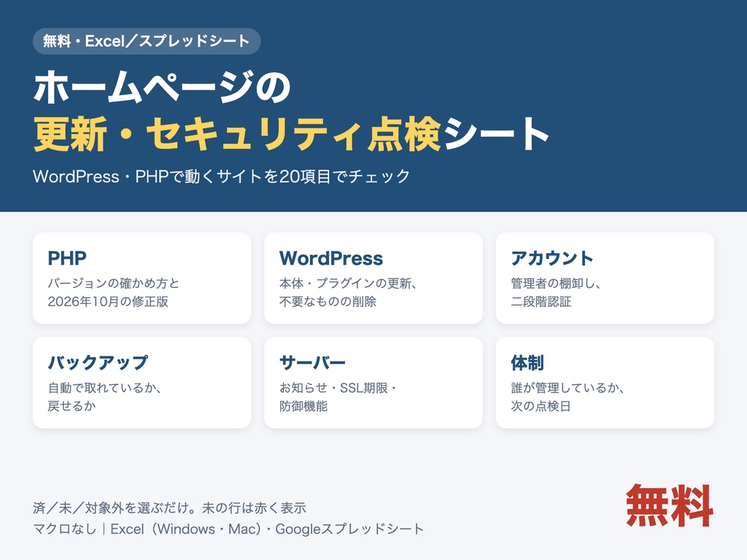Click the text 誰が管理しているか、
747x560 pixels.
click(568, 388)
